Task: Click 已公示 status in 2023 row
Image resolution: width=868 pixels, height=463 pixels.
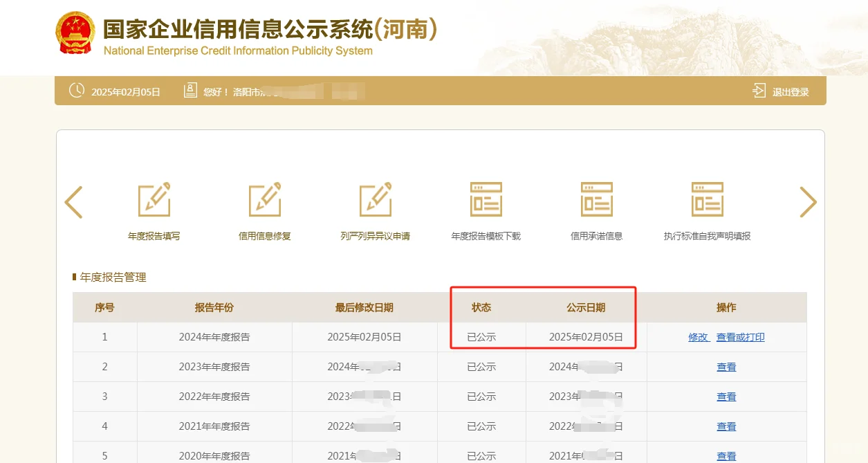Action: (x=481, y=367)
